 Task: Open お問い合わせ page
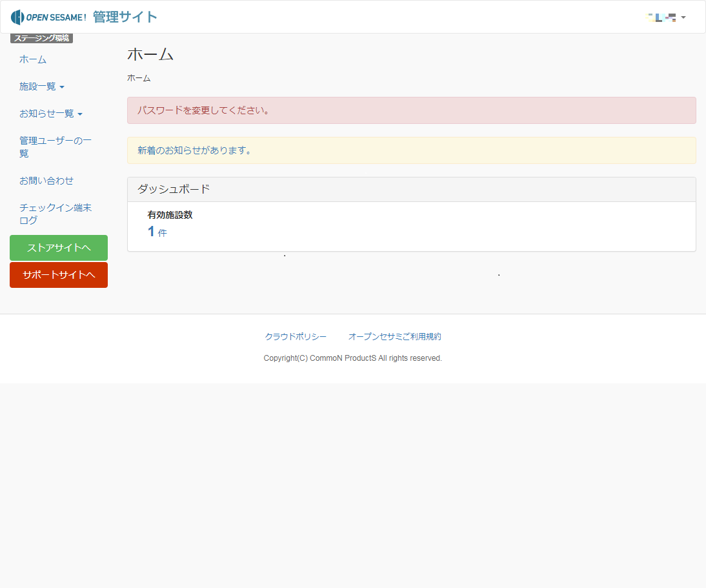[x=46, y=181]
